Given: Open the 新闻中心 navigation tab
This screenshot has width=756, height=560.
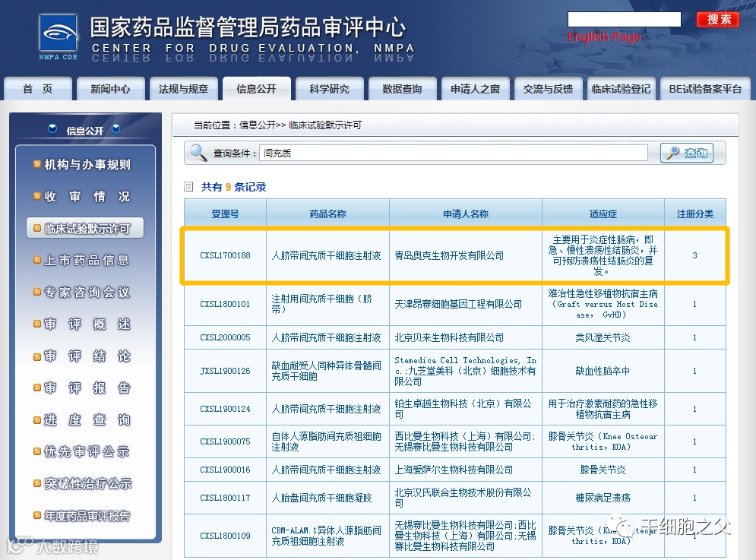Looking at the screenshot, I should (110, 89).
